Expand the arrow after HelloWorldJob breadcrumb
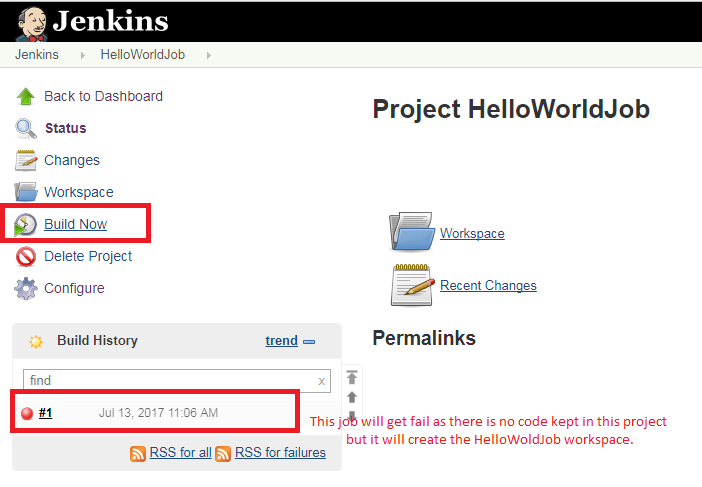 click(209, 56)
